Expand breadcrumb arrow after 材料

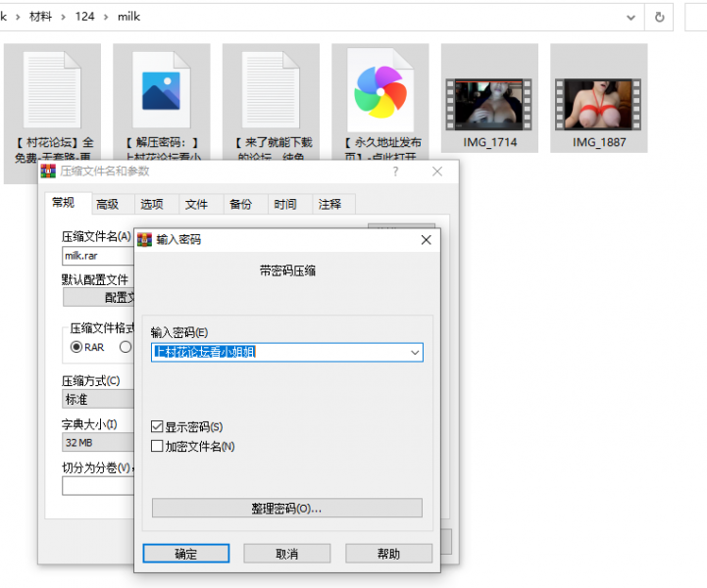coord(63,17)
